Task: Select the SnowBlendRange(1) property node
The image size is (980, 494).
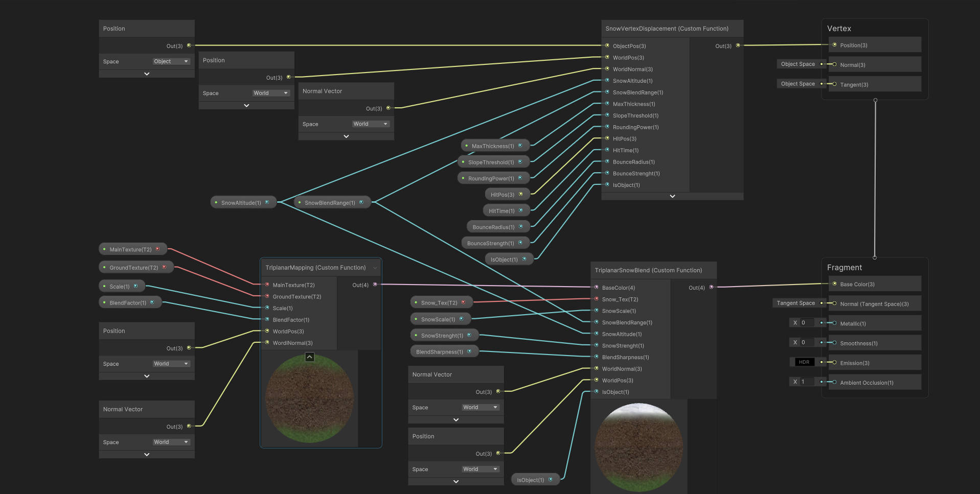Action: pyautogui.click(x=332, y=202)
